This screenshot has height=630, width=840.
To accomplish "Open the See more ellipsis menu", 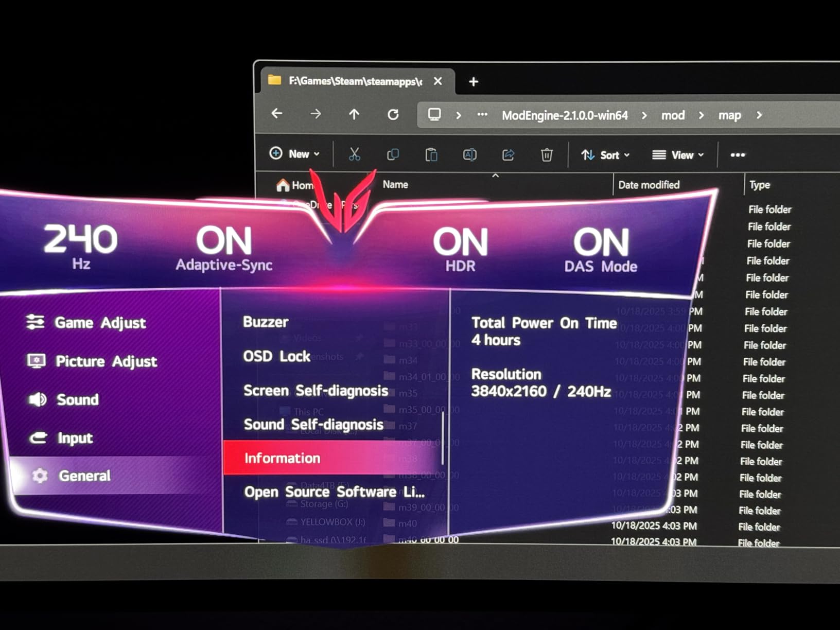I will [x=738, y=155].
